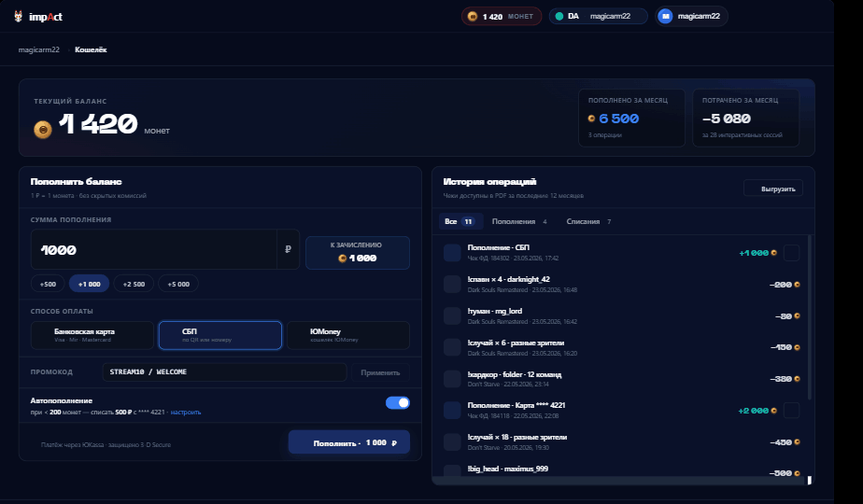Click the green DA status dot

(x=559, y=17)
